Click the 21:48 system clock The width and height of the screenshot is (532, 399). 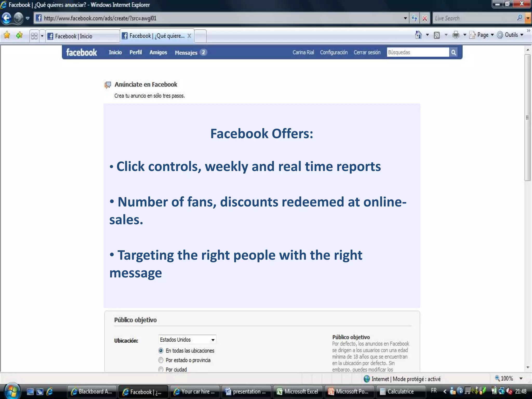[521, 391]
